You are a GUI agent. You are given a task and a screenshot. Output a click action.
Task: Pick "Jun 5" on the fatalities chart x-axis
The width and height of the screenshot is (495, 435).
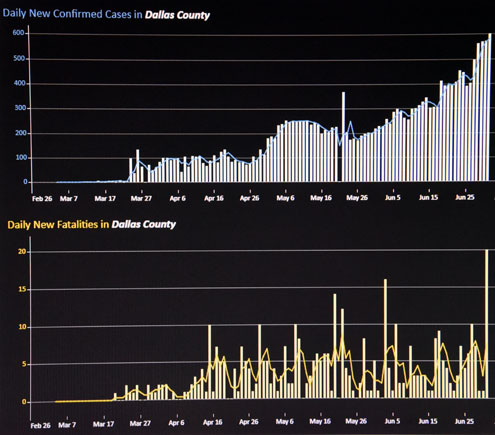coord(392,421)
